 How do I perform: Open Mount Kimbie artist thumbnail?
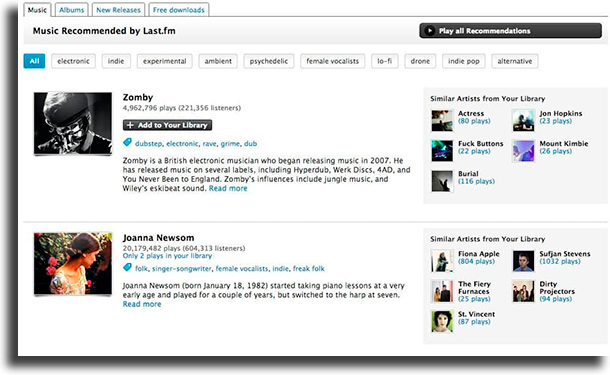[x=523, y=151]
